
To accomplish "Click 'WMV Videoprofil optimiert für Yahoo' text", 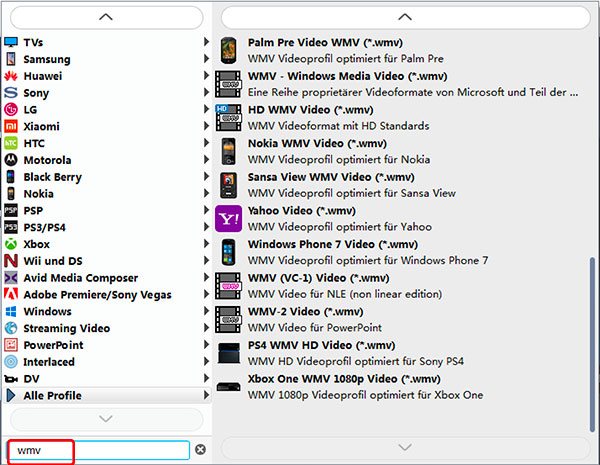I will point(340,227).
